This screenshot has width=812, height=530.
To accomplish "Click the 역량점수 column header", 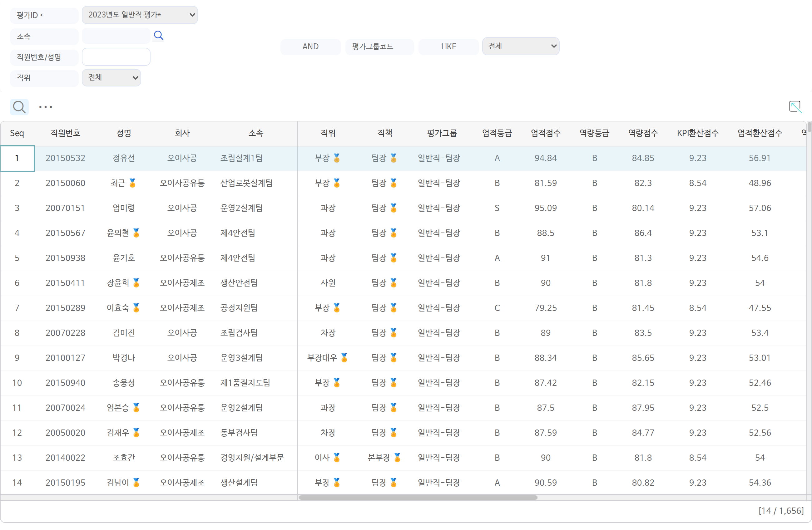I will click(x=643, y=133).
